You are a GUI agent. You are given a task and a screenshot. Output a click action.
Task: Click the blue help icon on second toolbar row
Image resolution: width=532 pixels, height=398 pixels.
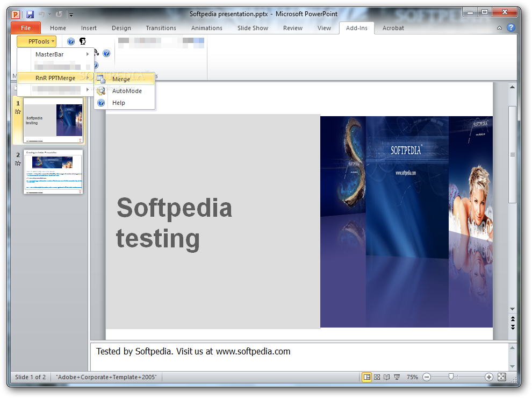[106, 53]
